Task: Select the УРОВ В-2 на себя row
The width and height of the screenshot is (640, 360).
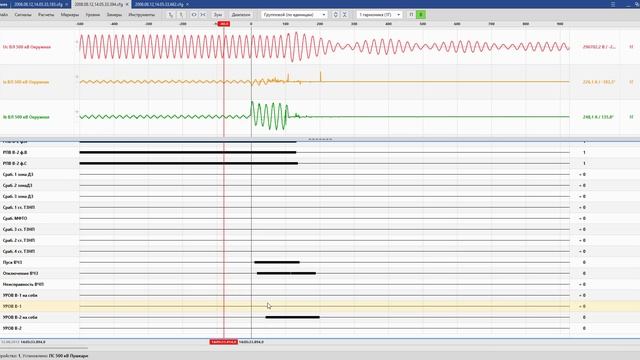Action: [x=320, y=317]
